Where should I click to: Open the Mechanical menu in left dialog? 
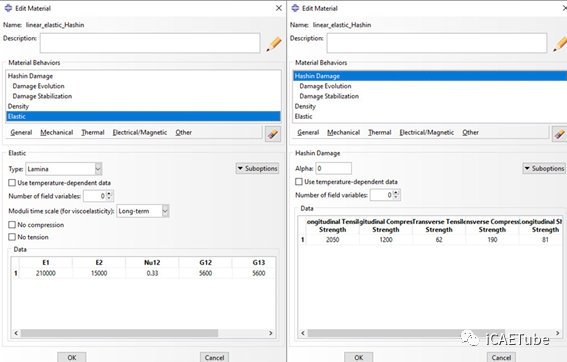pyautogui.click(x=56, y=132)
